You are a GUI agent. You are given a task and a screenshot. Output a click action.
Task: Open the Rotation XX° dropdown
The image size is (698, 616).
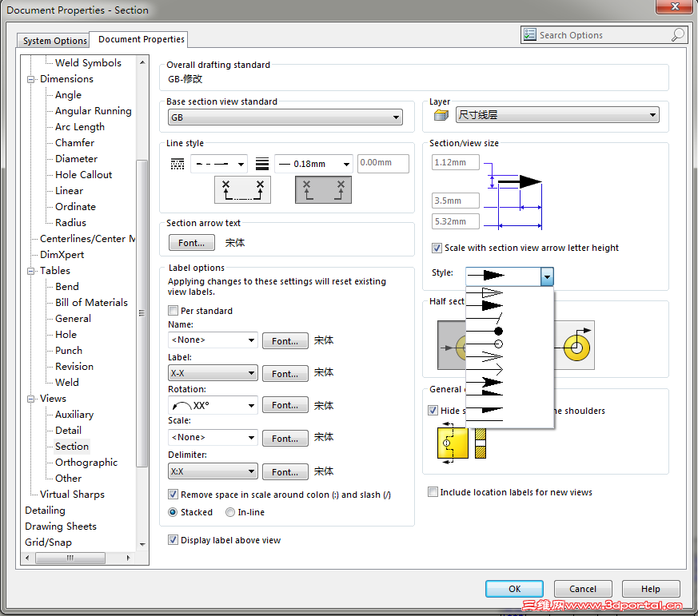pyautogui.click(x=213, y=405)
